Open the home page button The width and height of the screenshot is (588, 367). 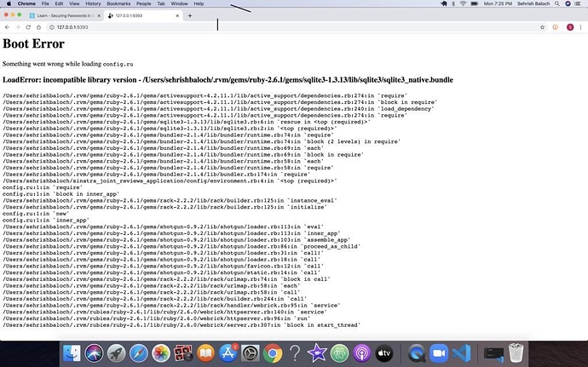38,27
